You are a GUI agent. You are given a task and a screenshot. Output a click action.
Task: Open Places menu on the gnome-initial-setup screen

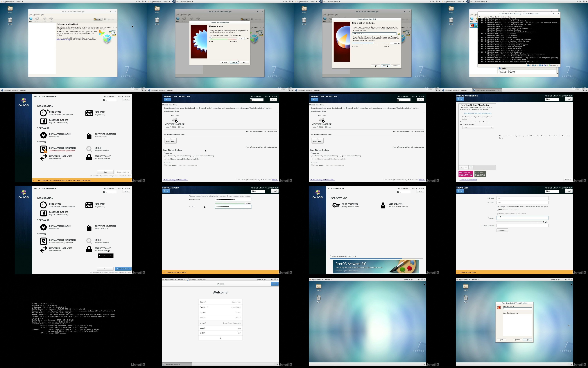(x=181, y=279)
